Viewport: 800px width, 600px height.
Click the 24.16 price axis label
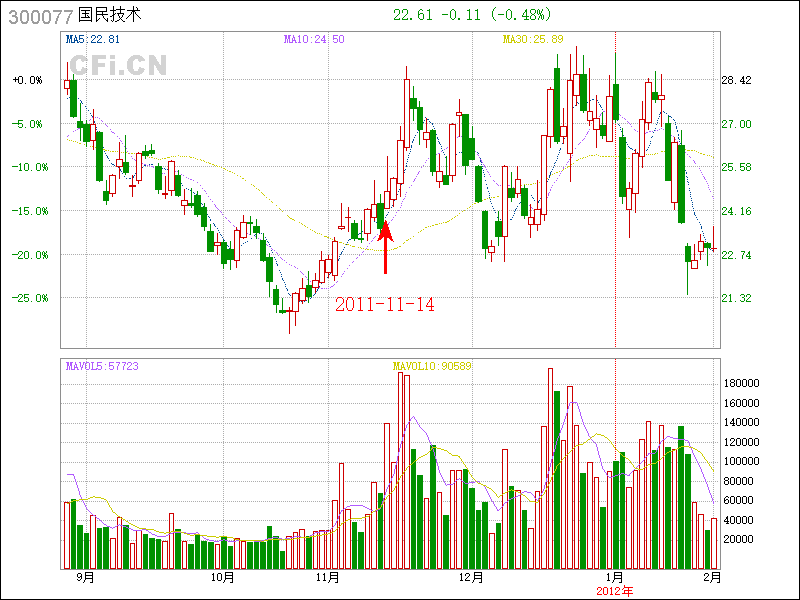tap(736, 211)
